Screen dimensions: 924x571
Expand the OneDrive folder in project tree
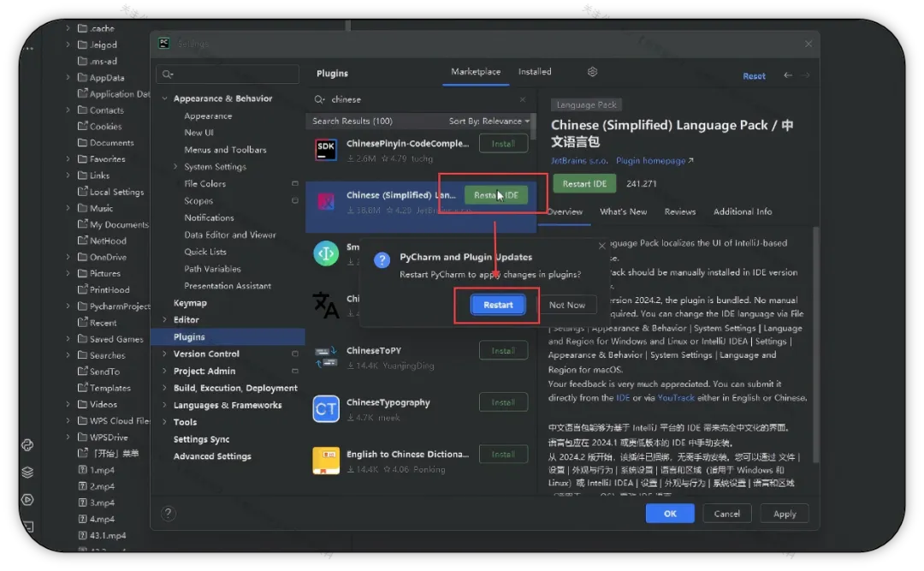coord(68,257)
